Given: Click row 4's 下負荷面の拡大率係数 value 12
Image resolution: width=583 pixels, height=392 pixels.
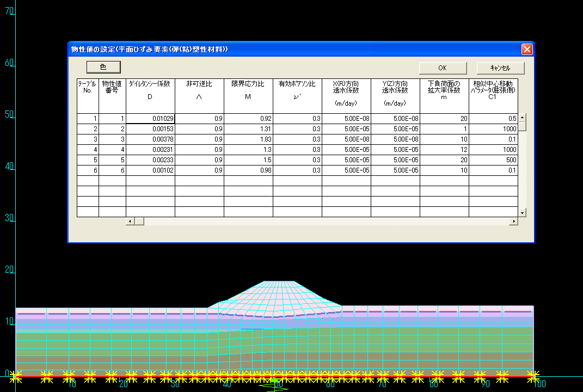Looking at the screenshot, I should [444, 150].
